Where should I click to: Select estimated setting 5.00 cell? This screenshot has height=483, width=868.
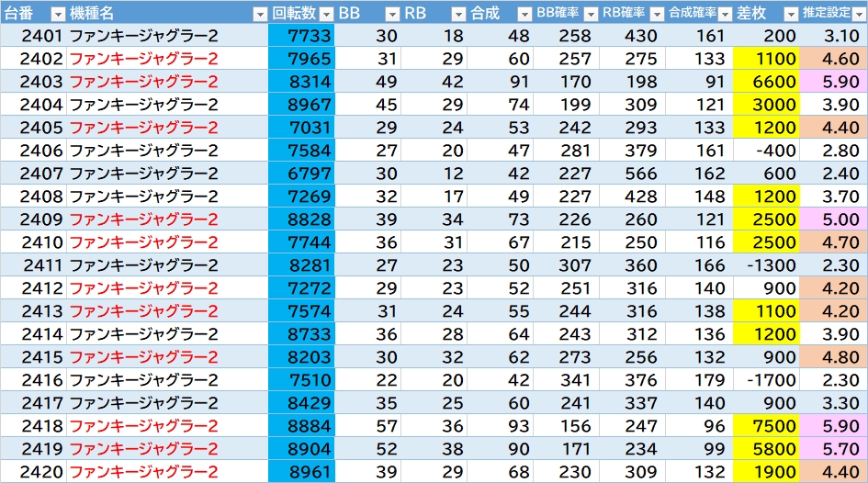(834, 219)
